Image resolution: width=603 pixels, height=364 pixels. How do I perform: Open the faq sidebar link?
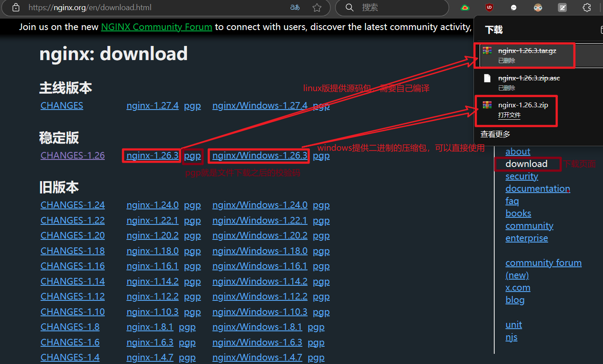512,201
